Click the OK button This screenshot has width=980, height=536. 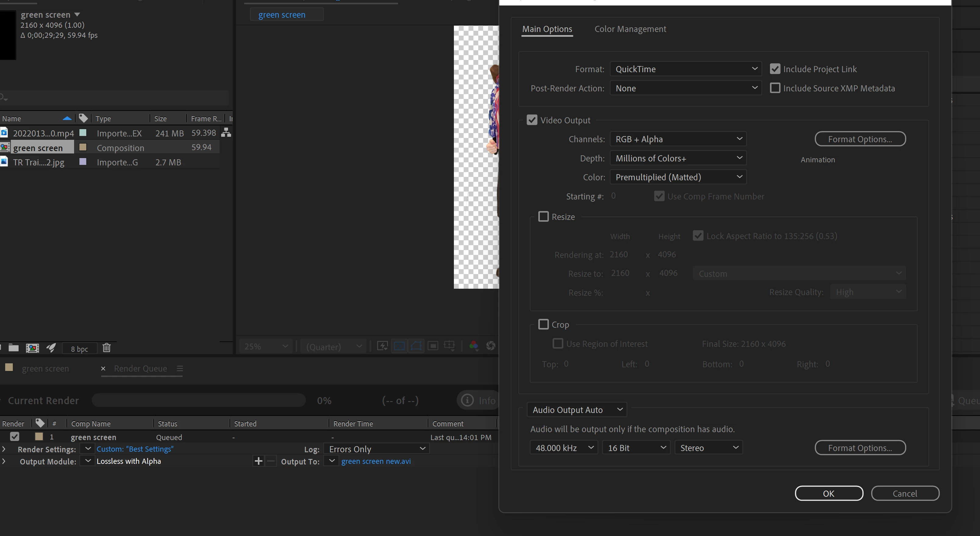[x=829, y=493]
